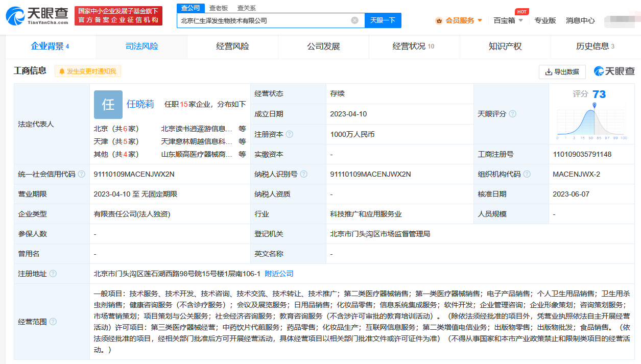This screenshot has width=641, height=364.
Task: Click the 核准日期 value 2023-06-07
Action: point(571,194)
